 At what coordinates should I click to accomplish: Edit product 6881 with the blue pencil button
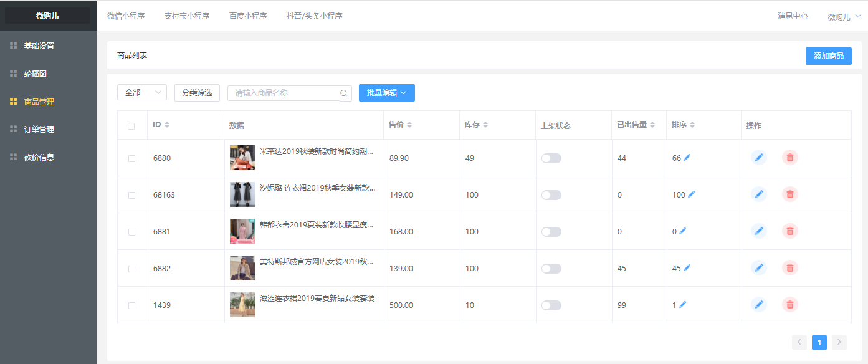click(759, 231)
